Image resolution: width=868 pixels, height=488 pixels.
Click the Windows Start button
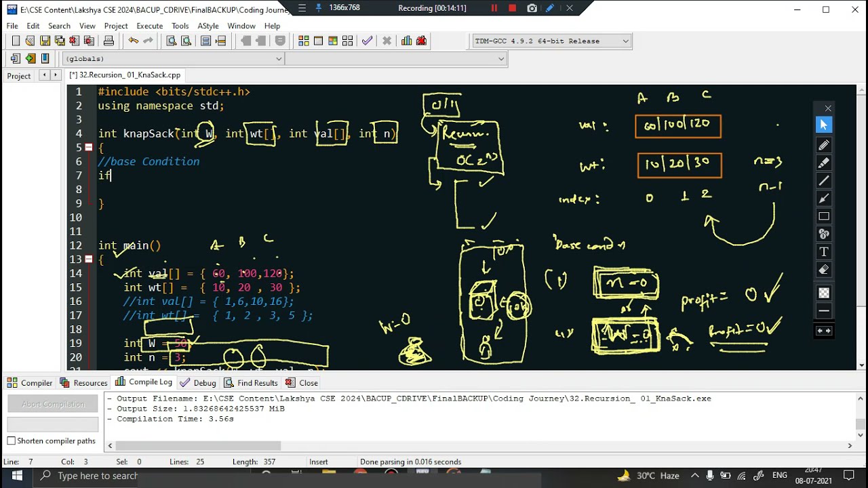[17, 476]
